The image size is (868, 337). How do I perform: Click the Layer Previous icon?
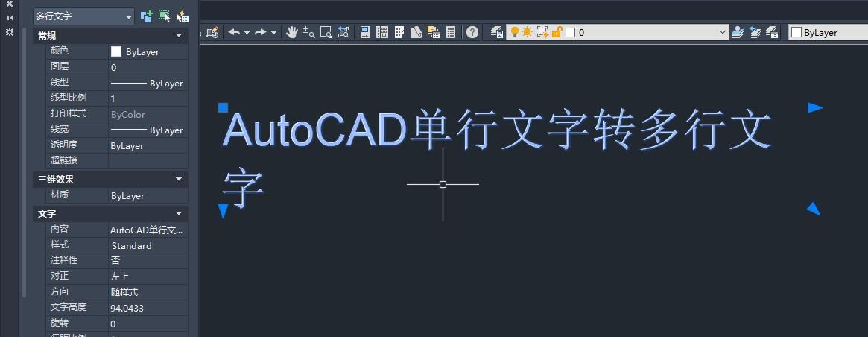[x=755, y=32]
